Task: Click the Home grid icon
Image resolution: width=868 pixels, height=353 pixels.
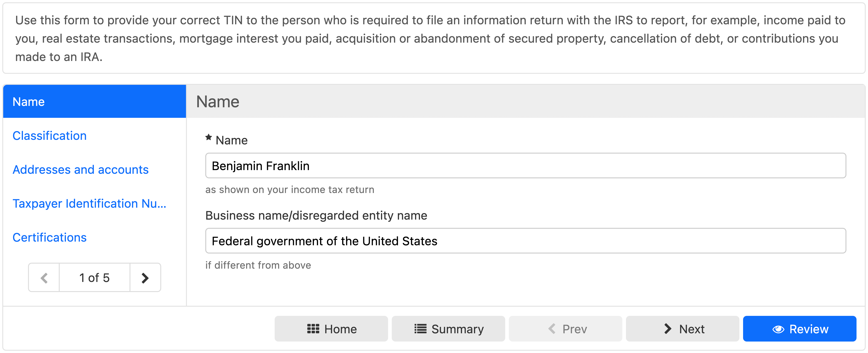Action: [x=313, y=329]
